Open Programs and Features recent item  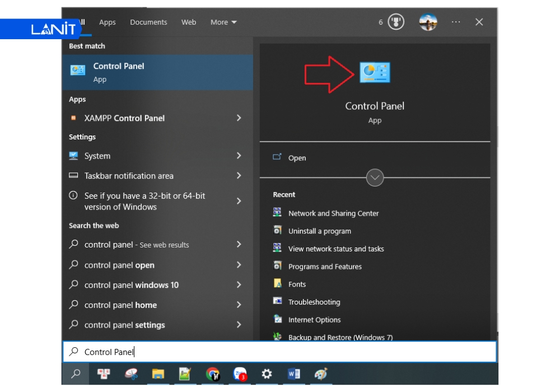[325, 267]
